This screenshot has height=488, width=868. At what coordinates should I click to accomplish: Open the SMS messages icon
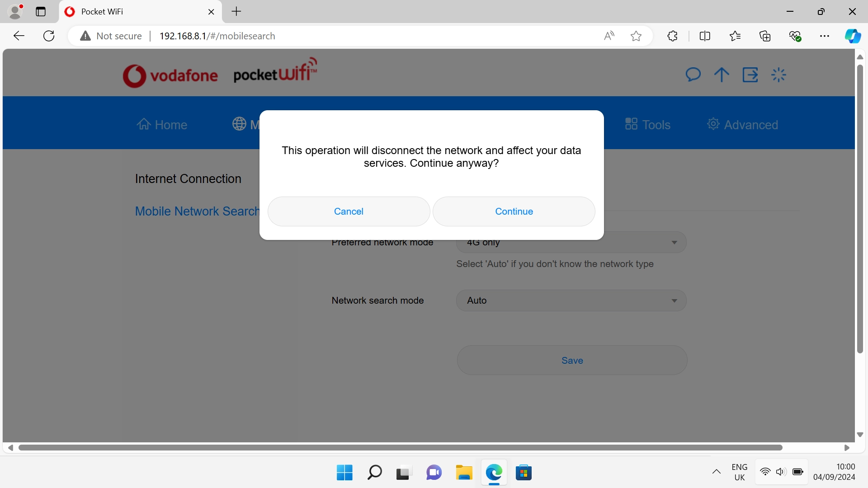pos(693,75)
